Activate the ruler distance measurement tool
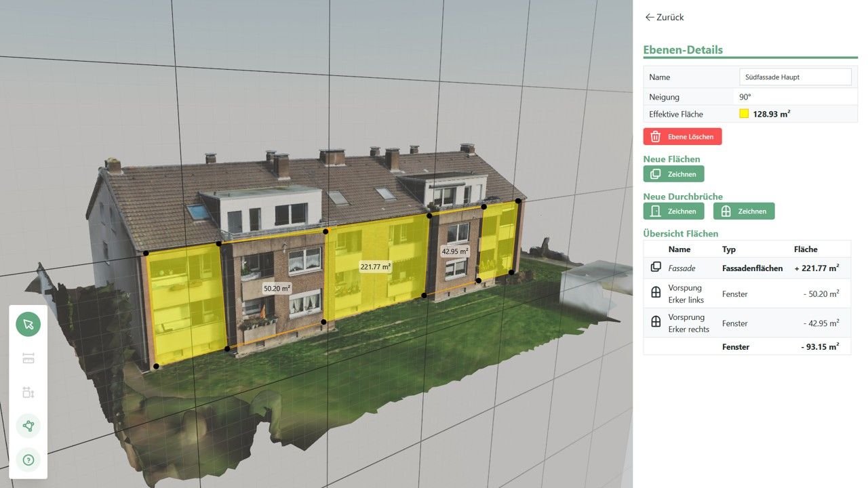The height and width of the screenshot is (488, 868). (28, 359)
